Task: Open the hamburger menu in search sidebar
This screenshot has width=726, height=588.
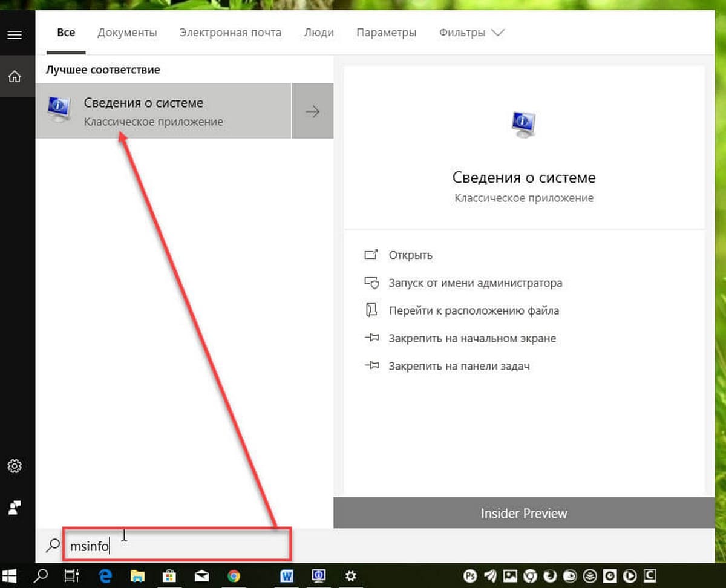Action: coord(15,34)
